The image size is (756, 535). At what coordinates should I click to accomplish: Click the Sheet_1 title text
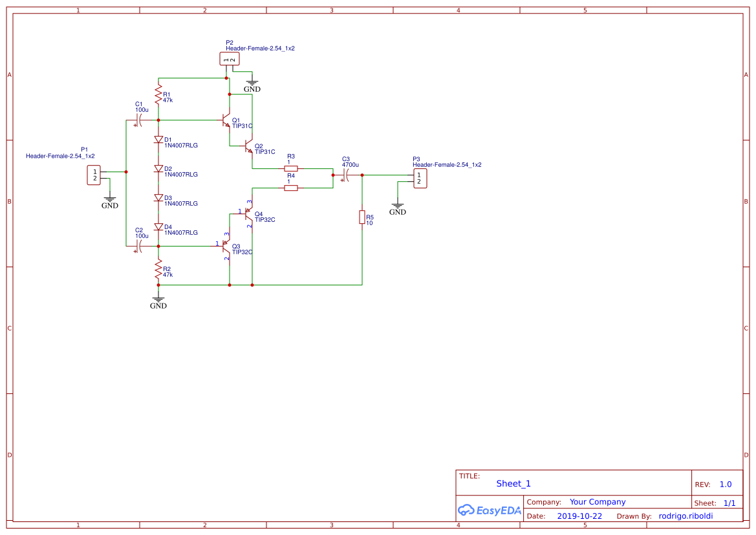click(513, 483)
